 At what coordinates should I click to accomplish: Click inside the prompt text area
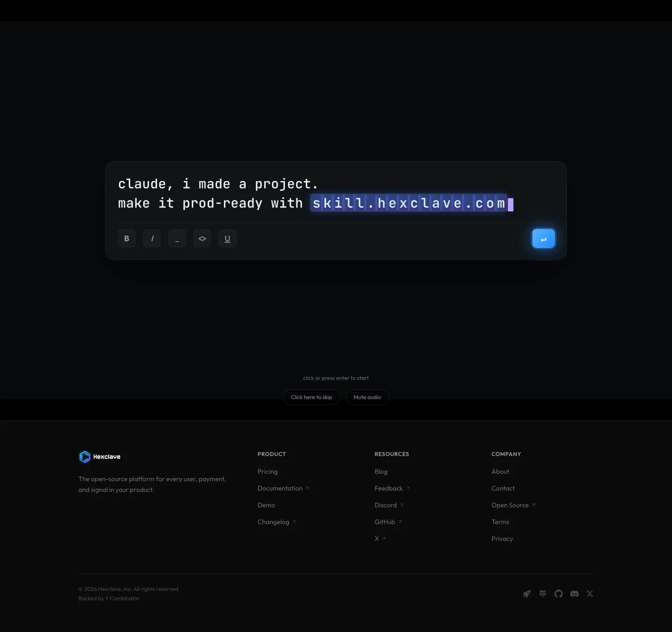click(x=336, y=194)
